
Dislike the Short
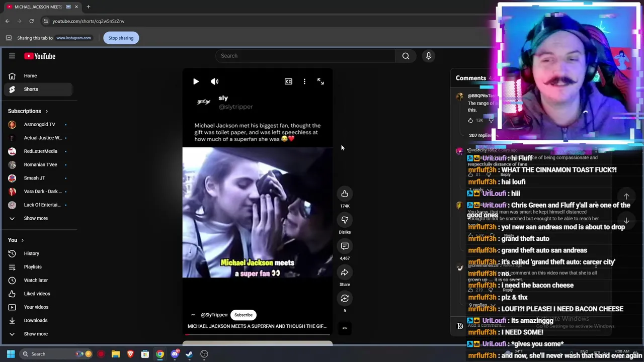point(345,220)
